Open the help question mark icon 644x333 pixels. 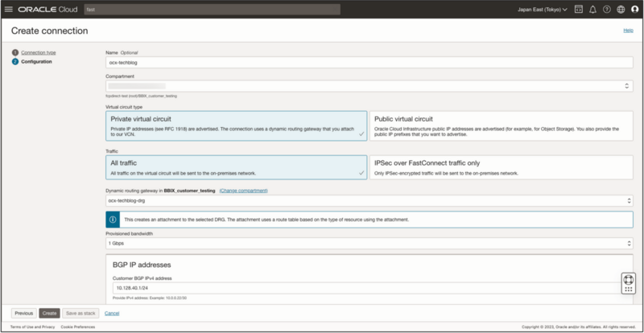(607, 10)
